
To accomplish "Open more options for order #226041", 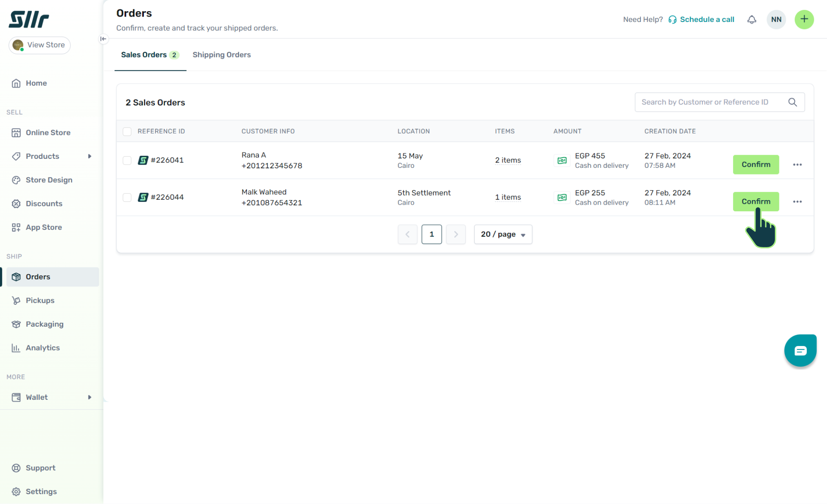I will point(797,165).
